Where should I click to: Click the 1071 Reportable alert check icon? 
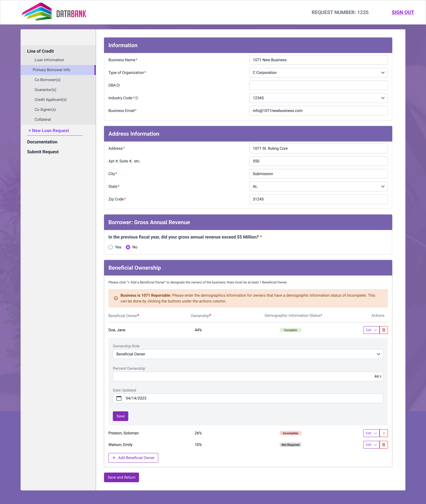coord(116,298)
